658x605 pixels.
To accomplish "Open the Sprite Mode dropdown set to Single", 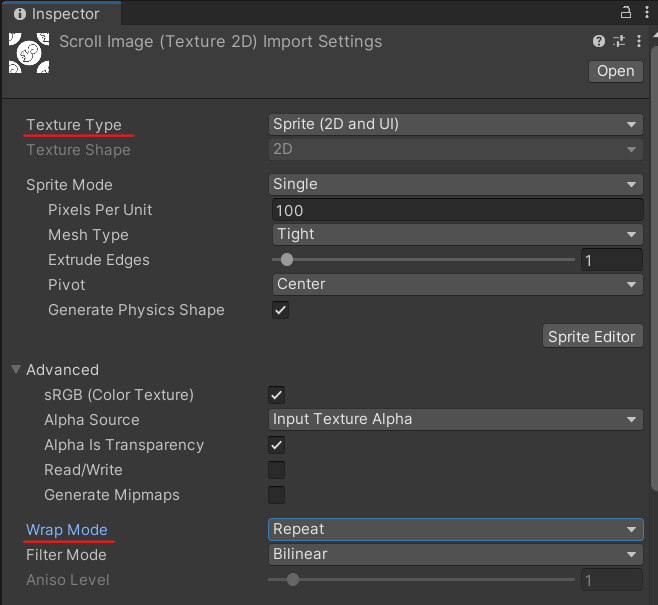I will click(x=456, y=185).
